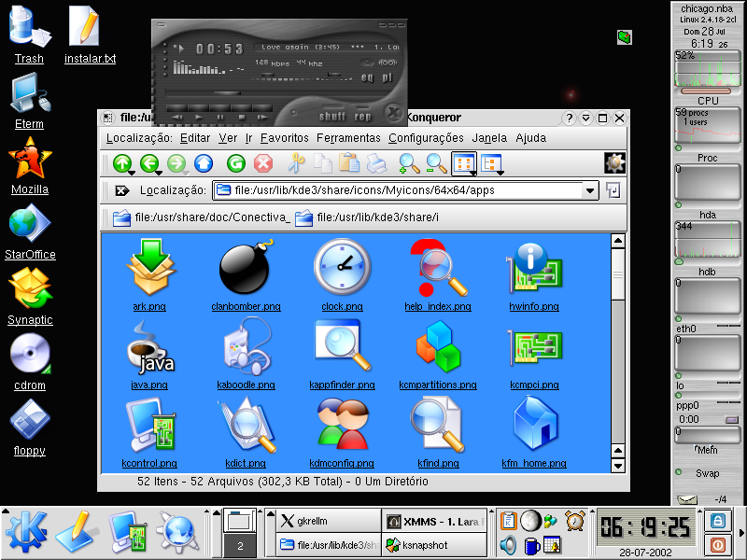Launch Synaptic from the desktop
This screenshot has width=747, height=560.
tap(30, 296)
